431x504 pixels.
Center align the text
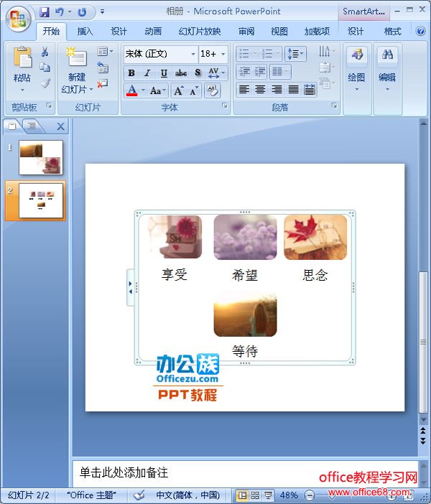tap(260, 89)
